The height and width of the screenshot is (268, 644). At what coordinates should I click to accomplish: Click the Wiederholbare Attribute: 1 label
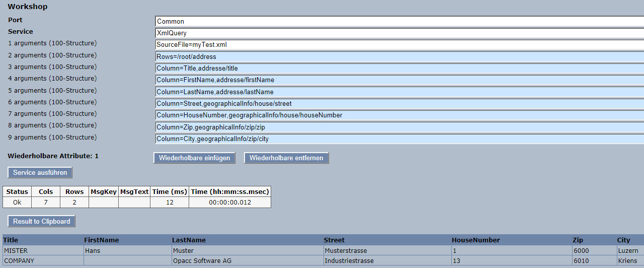pos(53,156)
